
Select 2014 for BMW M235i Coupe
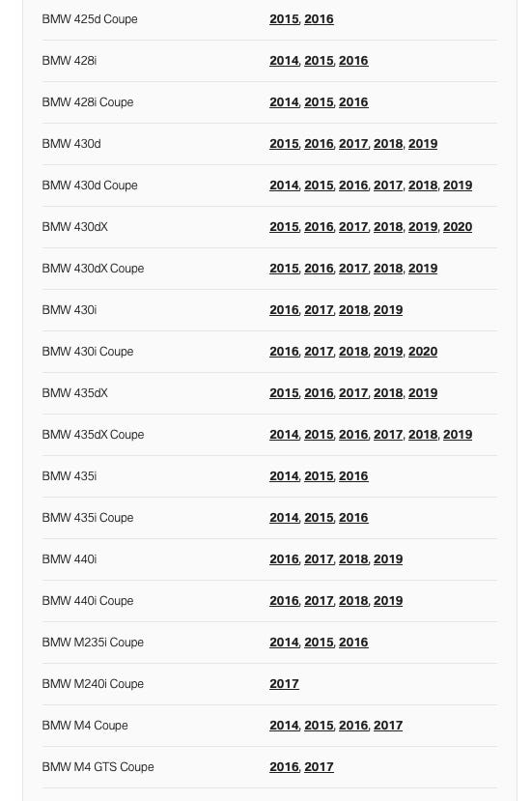click(284, 643)
